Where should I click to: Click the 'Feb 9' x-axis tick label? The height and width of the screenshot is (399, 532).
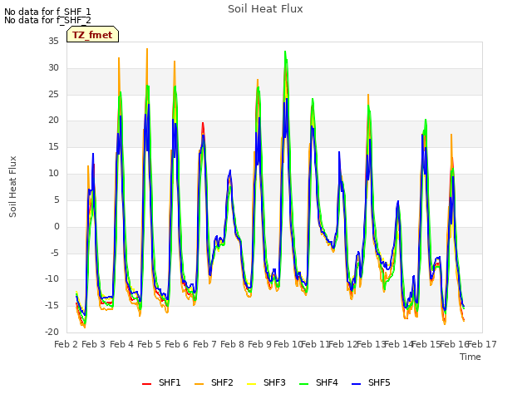click(259, 344)
